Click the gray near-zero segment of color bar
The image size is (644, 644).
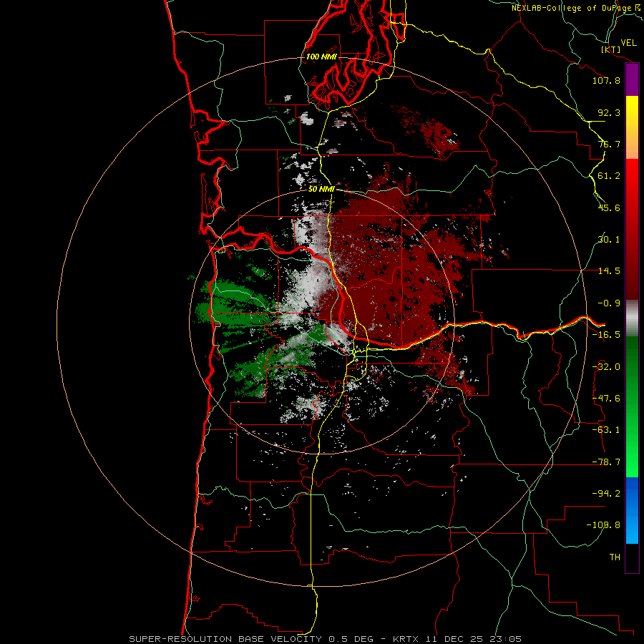pyautogui.click(x=632, y=318)
